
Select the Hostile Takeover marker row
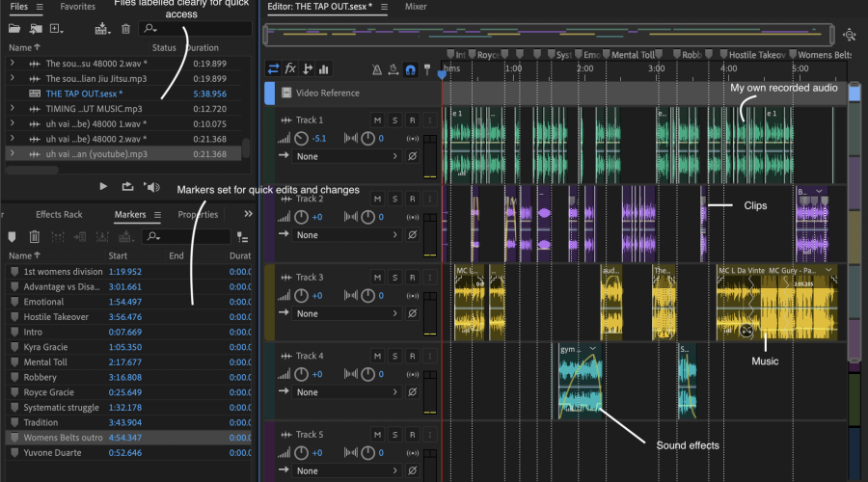pyautogui.click(x=56, y=316)
